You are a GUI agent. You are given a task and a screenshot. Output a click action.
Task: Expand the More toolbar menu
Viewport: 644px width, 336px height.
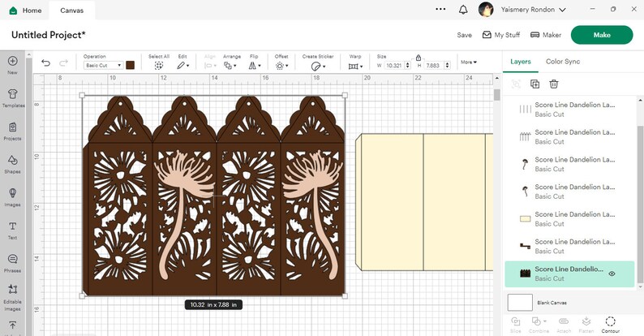click(469, 62)
